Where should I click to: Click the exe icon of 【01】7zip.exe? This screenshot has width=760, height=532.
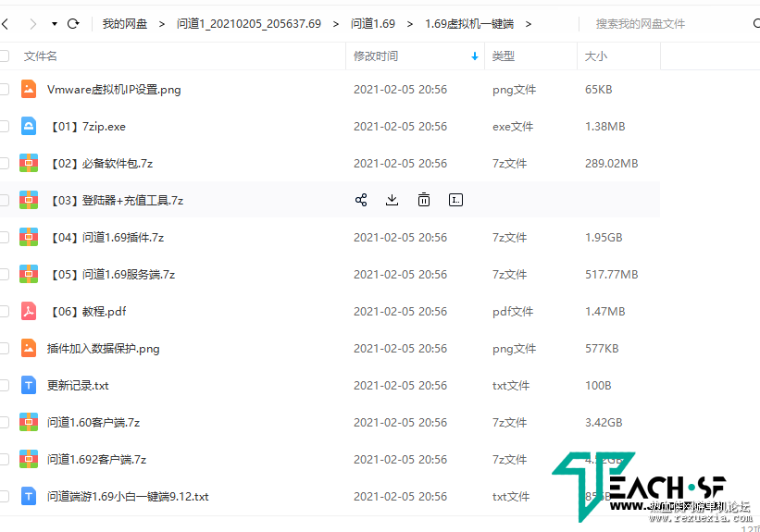click(29, 127)
